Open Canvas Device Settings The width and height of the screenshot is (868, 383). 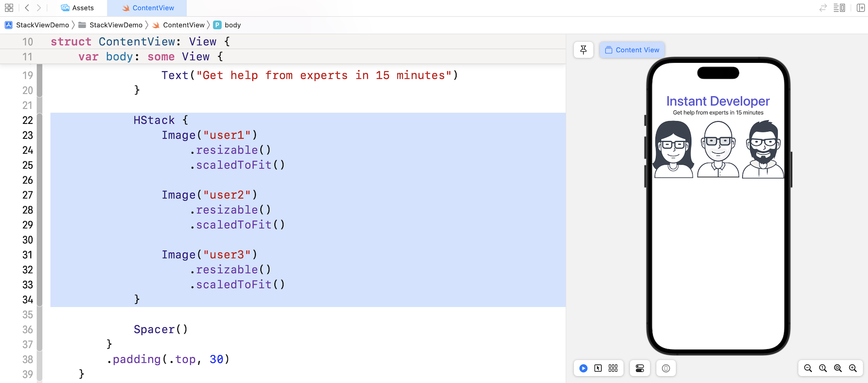pyautogui.click(x=640, y=368)
